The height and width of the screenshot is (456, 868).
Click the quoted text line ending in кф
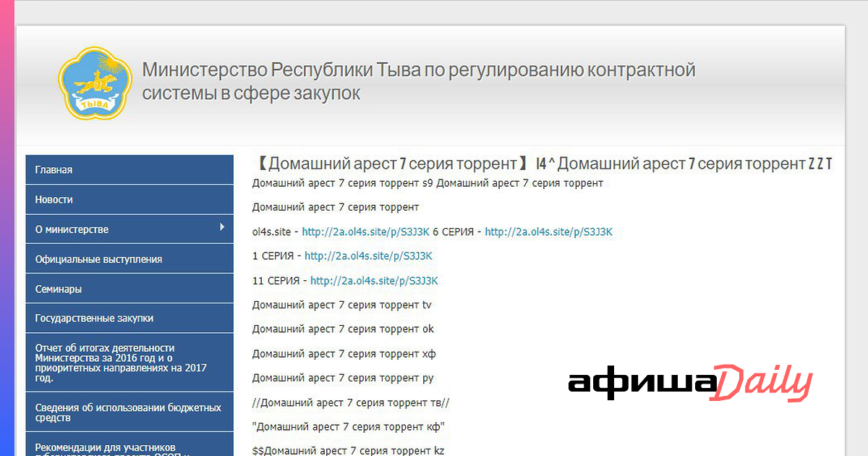[348, 426]
